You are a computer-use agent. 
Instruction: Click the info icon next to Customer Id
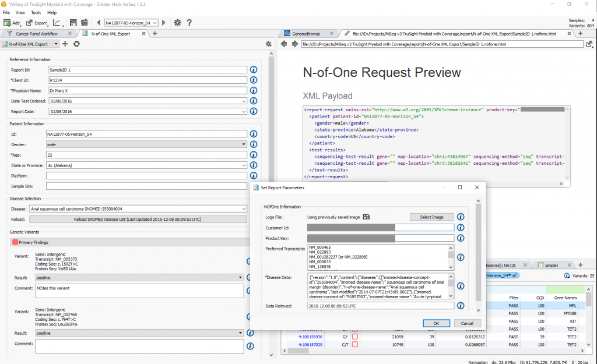click(x=461, y=228)
